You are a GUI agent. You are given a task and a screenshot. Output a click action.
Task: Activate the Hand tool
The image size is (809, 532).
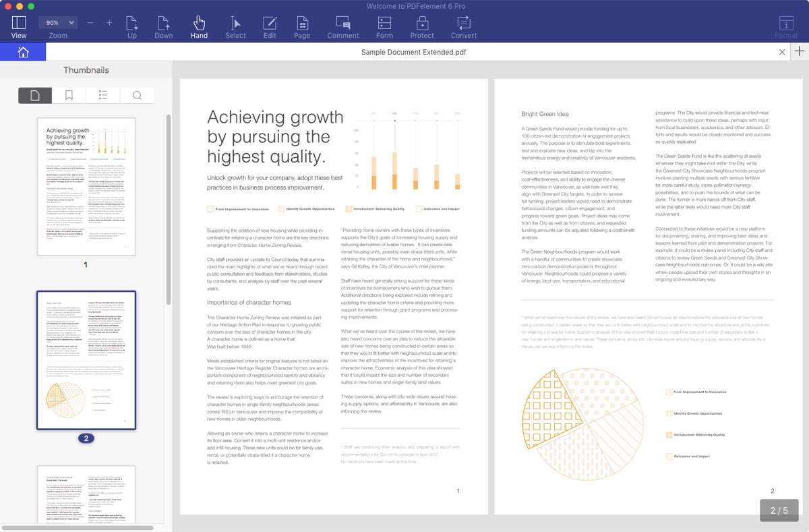coord(199,27)
